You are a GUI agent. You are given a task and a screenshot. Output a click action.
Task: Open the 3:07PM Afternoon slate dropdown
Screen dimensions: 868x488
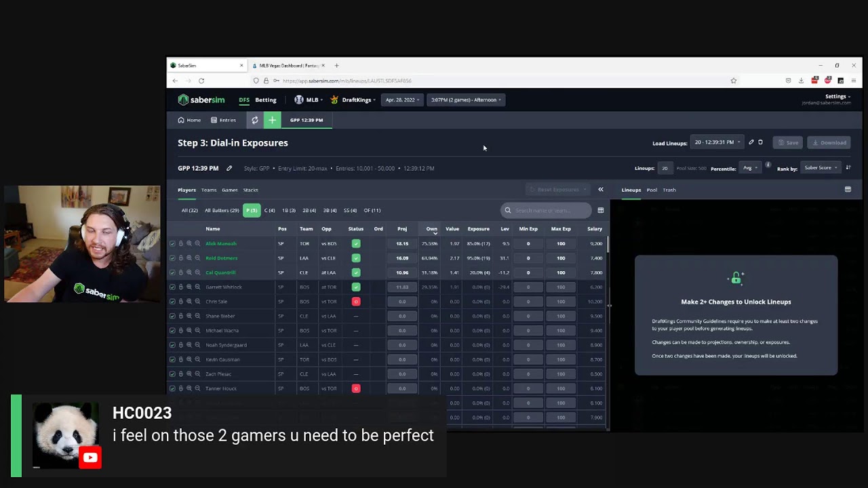pyautogui.click(x=466, y=100)
